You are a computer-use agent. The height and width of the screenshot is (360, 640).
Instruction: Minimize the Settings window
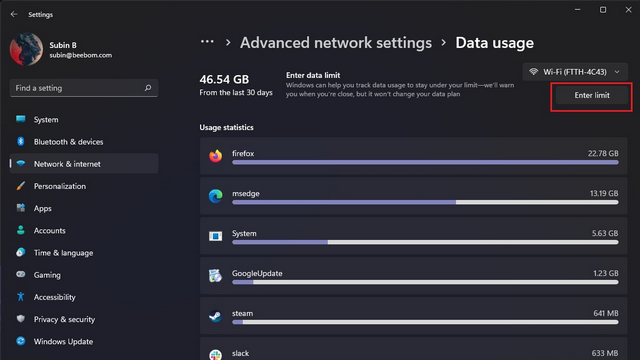point(578,10)
